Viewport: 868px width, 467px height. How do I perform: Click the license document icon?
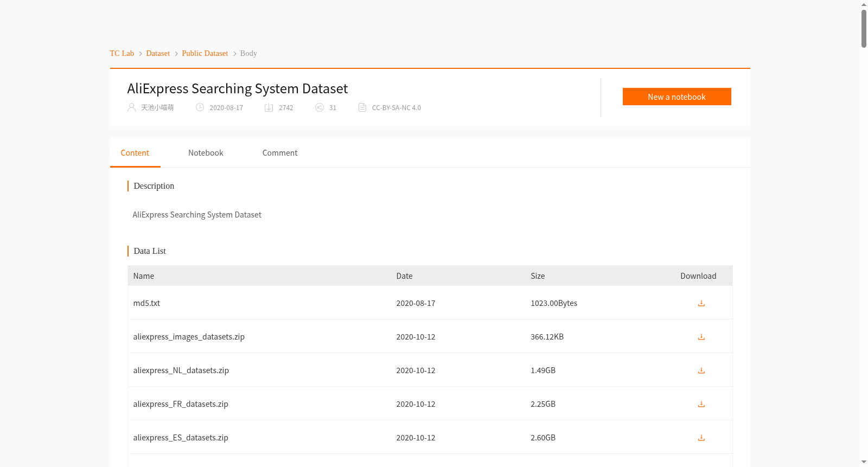(x=362, y=107)
